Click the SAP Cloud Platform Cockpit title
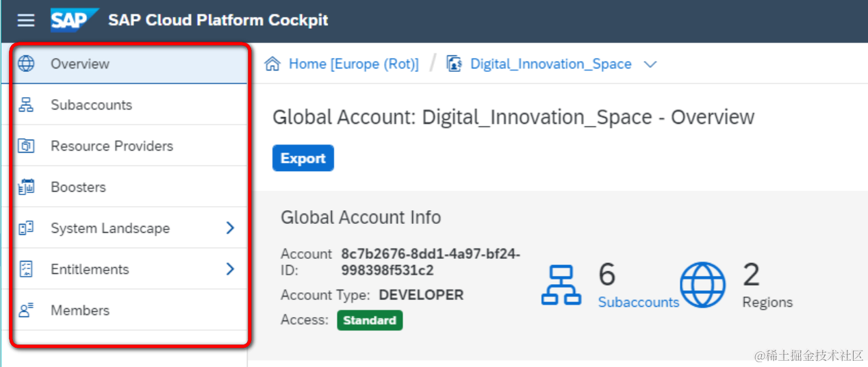The image size is (868, 367). click(218, 20)
